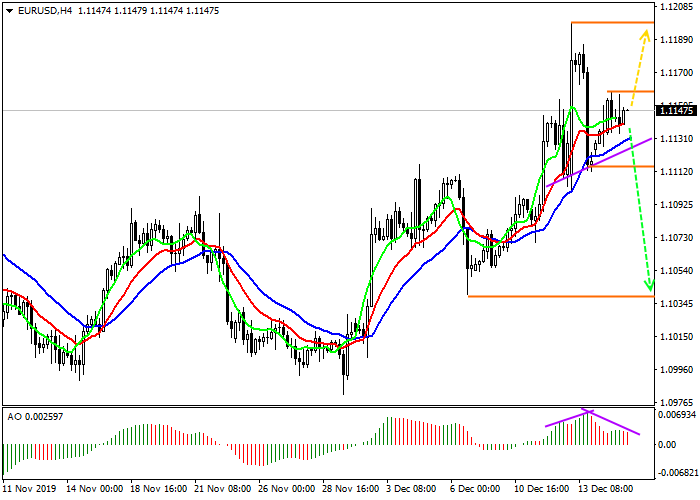Screen dimensions: 700x500
Task: Select the yellow dashed upward arrow
Action: (640, 64)
